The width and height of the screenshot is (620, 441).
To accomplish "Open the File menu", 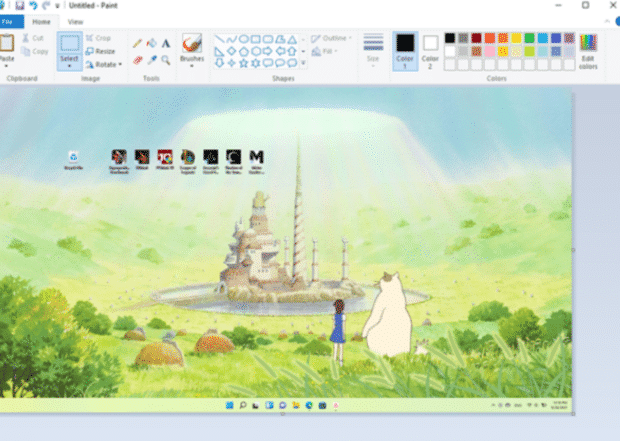I will pyautogui.click(x=11, y=22).
